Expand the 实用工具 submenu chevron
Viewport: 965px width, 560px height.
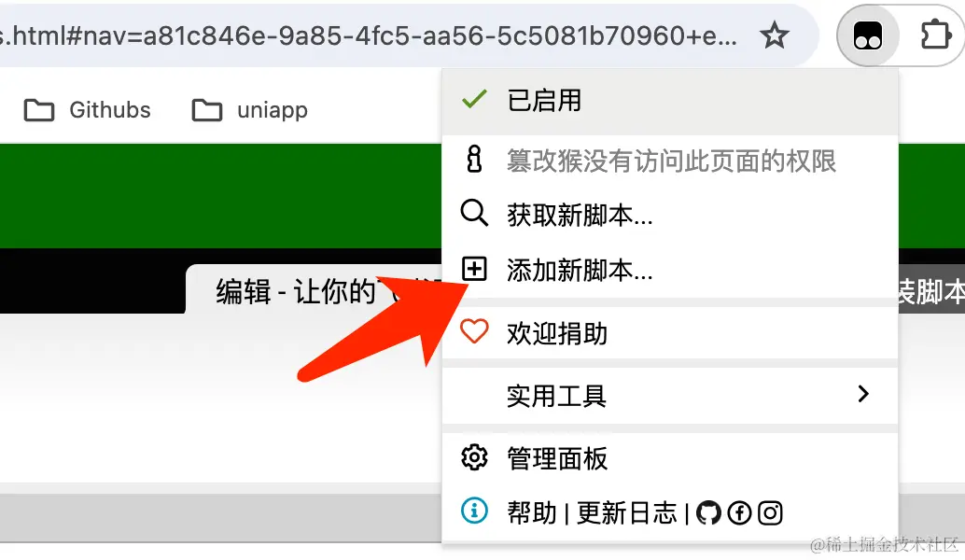(863, 394)
